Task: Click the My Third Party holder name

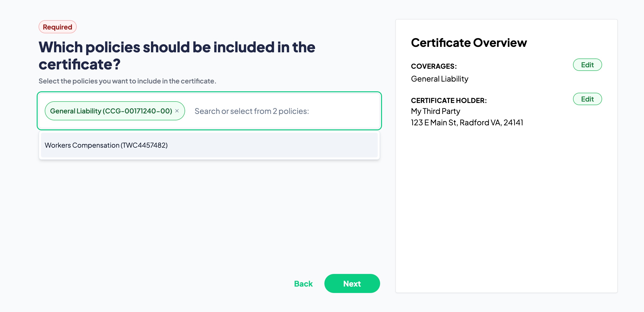Action: (x=435, y=111)
